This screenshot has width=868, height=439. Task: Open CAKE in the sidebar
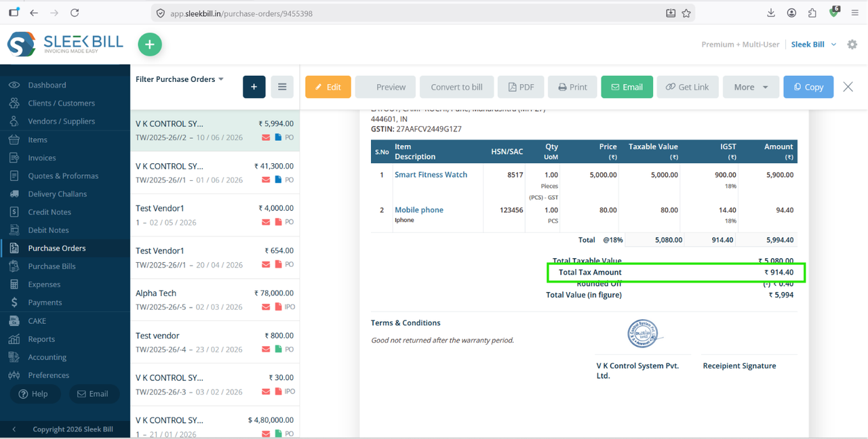(x=37, y=320)
